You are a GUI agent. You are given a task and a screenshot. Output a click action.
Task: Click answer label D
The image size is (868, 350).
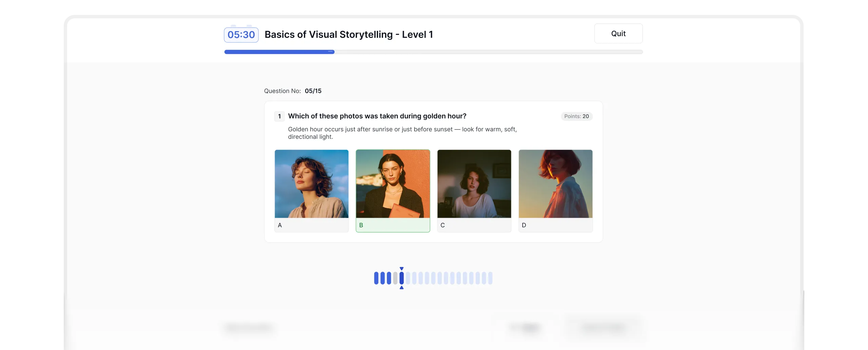(x=524, y=225)
